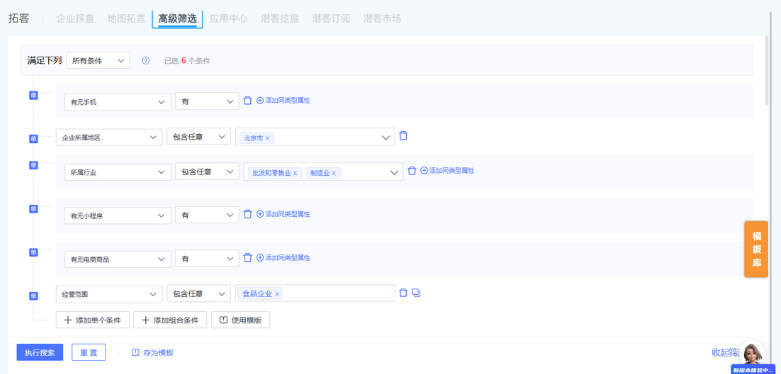Expand the industry selector chevron beside 制造业
Screen dimensions: 781x374
(394, 173)
